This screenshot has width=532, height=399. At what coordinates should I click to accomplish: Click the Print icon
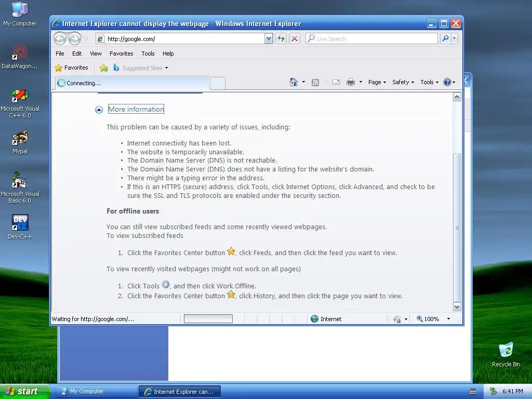click(x=351, y=82)
